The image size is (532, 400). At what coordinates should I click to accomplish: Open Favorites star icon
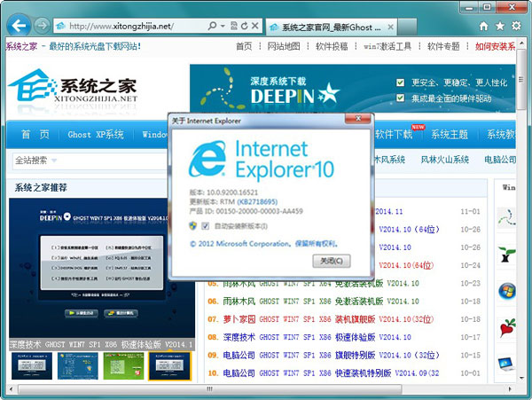click(x=500, y=26)
